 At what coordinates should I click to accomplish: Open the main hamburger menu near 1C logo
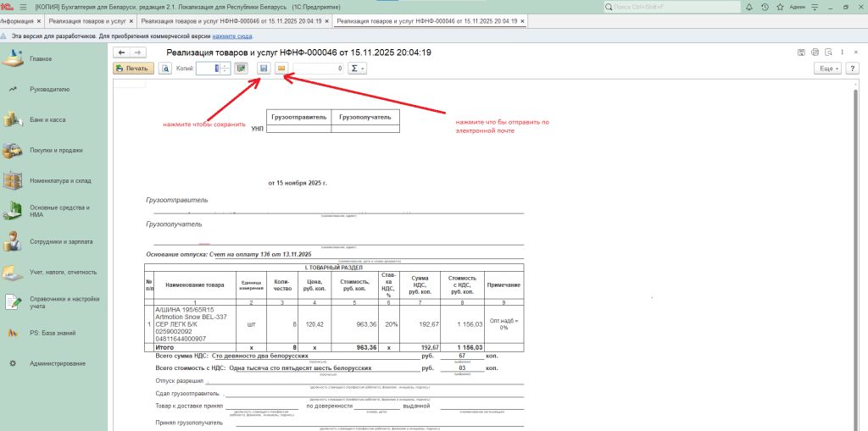tap(23, 6)
